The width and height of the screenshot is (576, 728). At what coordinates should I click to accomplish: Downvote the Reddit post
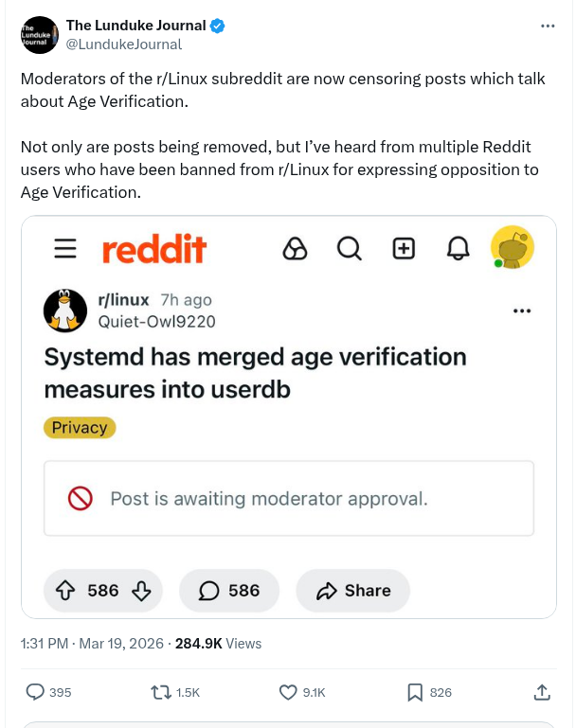pyautogui.click(x=141, y=591)
